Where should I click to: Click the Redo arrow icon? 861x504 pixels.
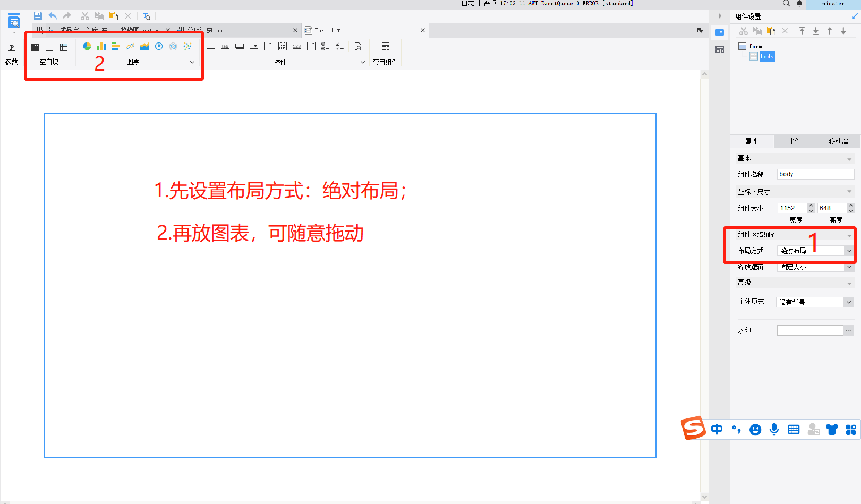pyautogui.click(x=67, y=16)
